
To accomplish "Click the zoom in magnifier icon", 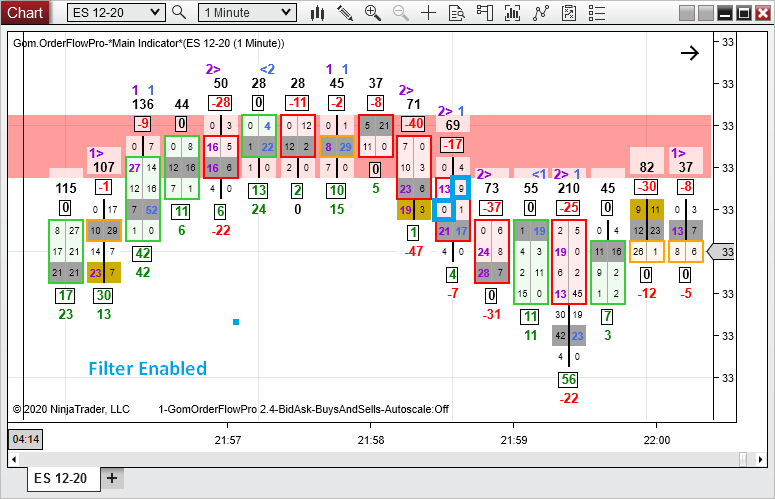I will pyautogui.click(x=373, y=13).
